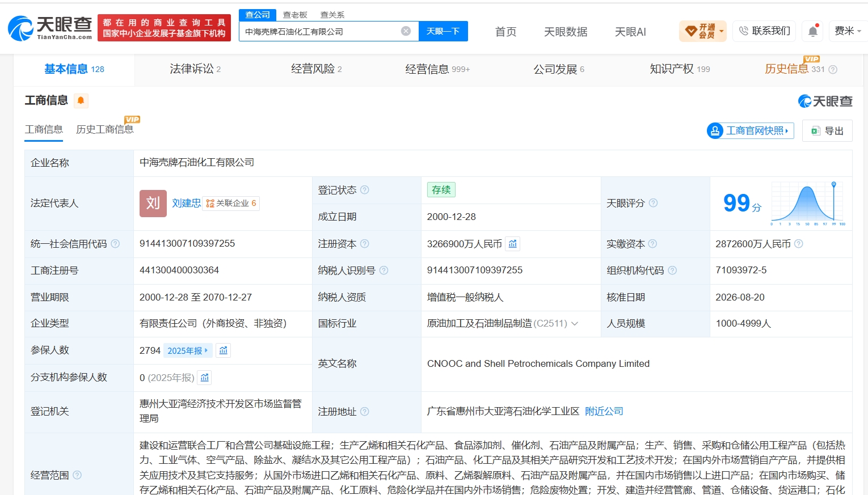Open the 费米 user menu

pos(848,31)
